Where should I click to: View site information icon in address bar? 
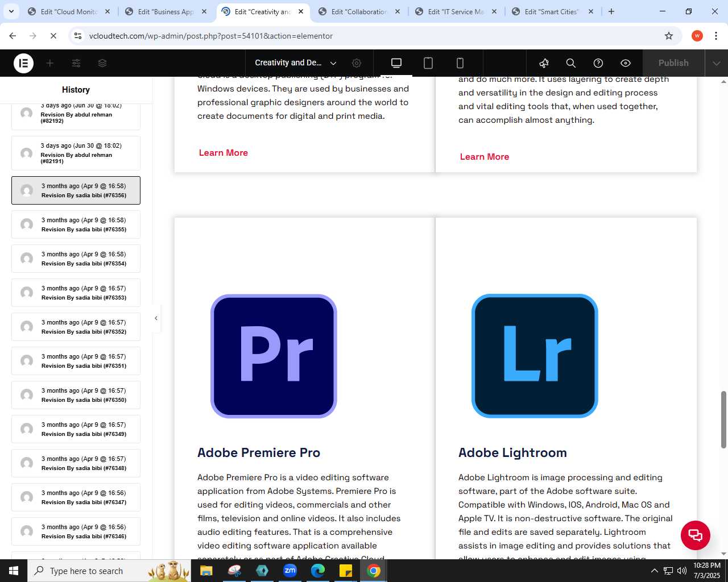[x=78, y=36]
